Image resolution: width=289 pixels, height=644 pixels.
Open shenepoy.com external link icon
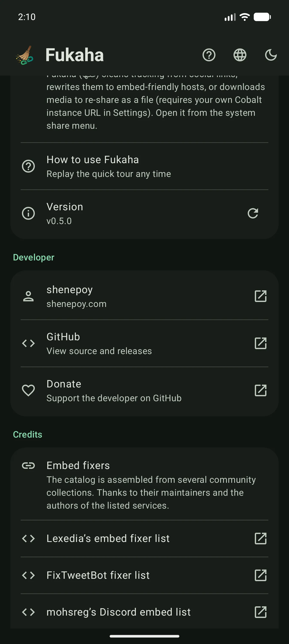pyautogui.click(x=261, y=296)
